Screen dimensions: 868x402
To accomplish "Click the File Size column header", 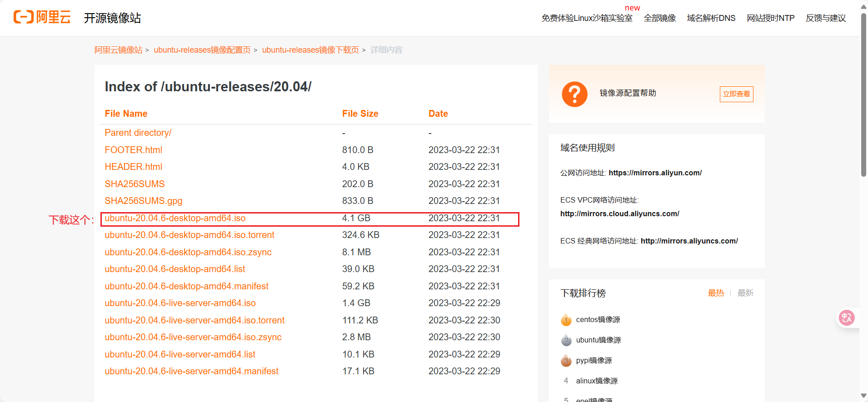I will tap(360, 114).
